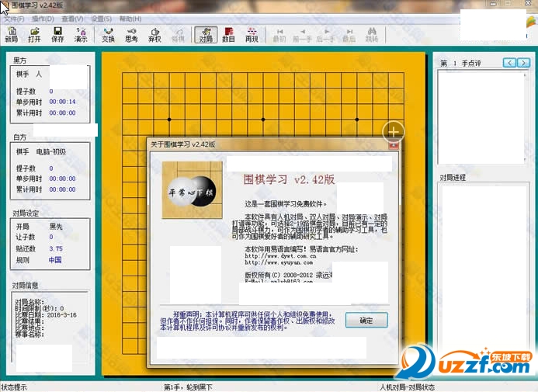Click the 数目 (Count) toolbar icon
538x392 pixels.
click(229, 34)
